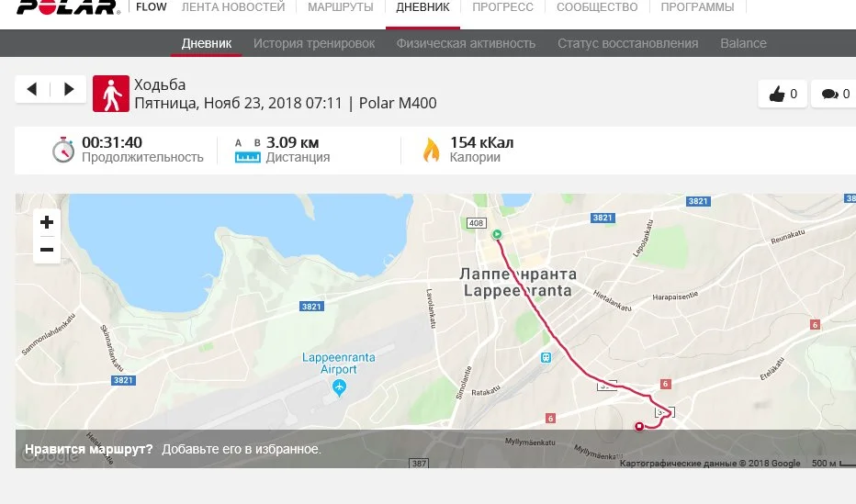Click the Polar logo
This screenshot has height=504, width=856.
pos(68,6)
